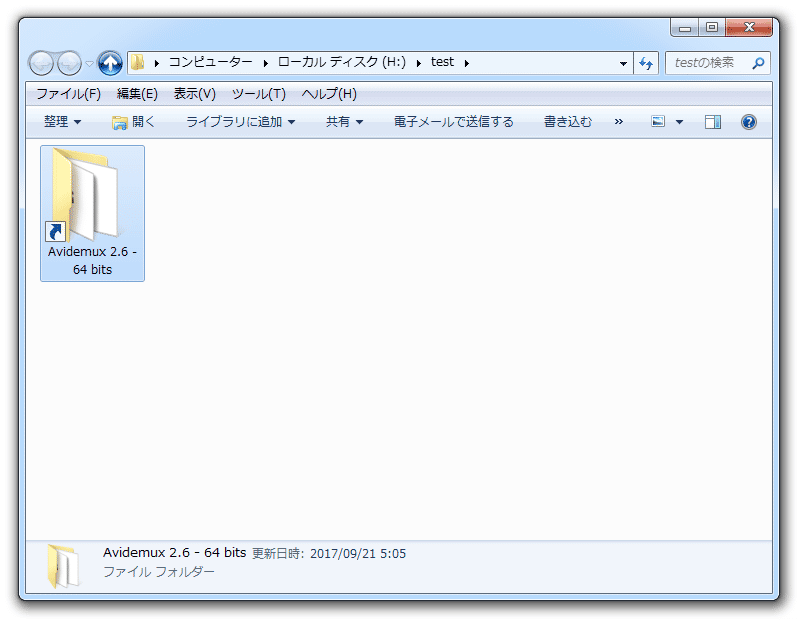Viewport: 801px width, 622px height.
Task: Click the folder icon in details pane
Action: pyautogui.click(x=63, y=566)
